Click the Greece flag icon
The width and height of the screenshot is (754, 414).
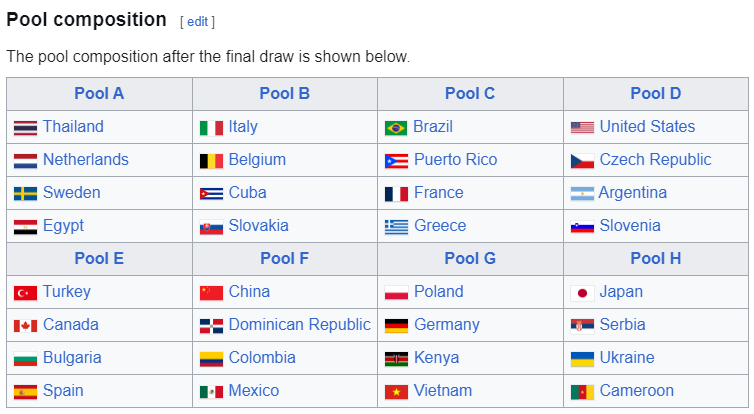point(396,227)
